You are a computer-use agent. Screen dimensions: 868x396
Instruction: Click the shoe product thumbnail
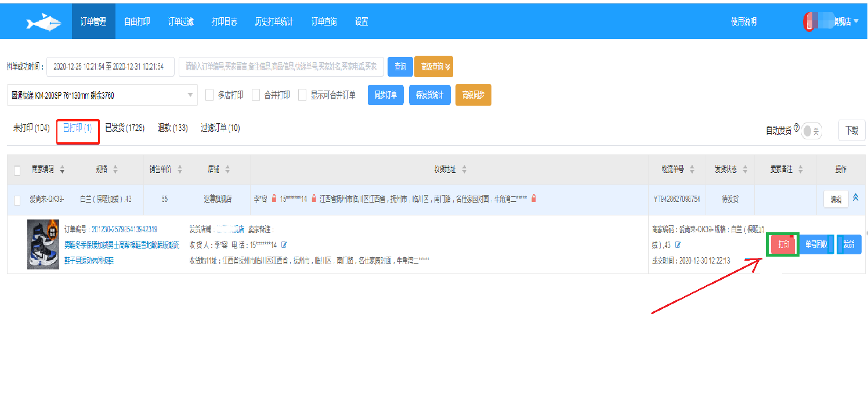point(43,244)
